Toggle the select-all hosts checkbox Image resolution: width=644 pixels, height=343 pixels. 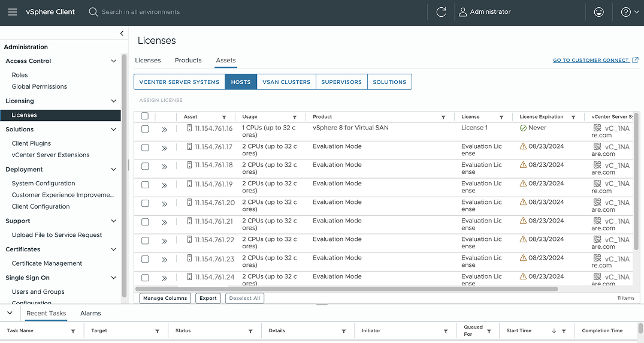pos(144,116)
